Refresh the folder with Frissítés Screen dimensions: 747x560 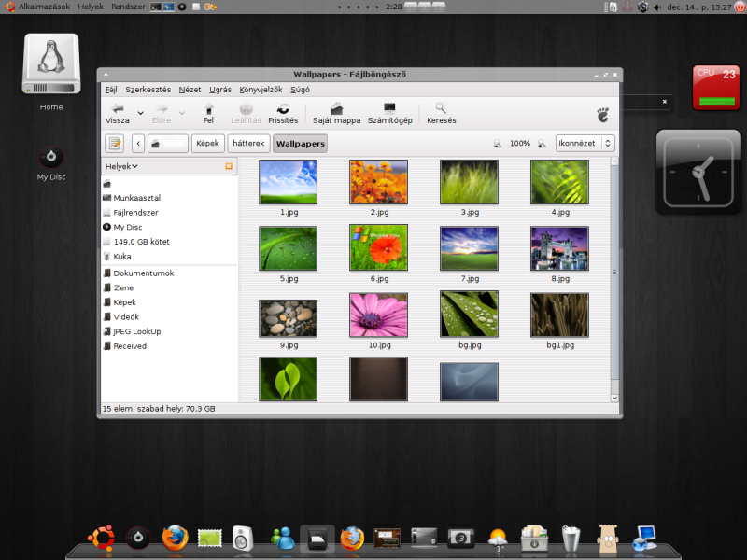point(283,113)
